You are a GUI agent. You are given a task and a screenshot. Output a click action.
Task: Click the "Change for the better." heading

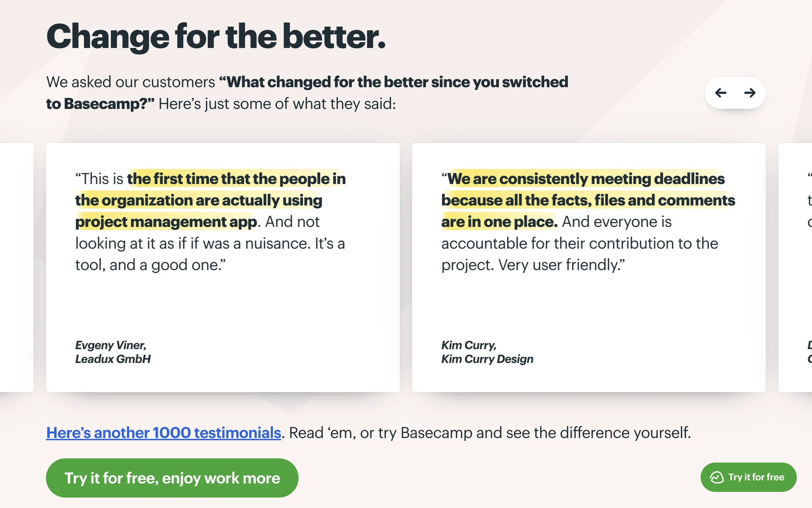click(x=216, y=37)
